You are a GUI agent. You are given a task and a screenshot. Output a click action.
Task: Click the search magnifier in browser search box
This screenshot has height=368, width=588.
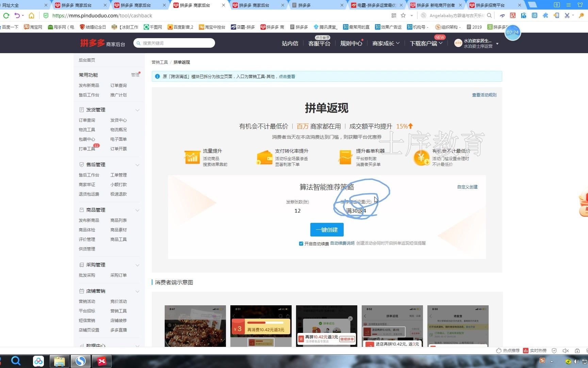point(489,16)
